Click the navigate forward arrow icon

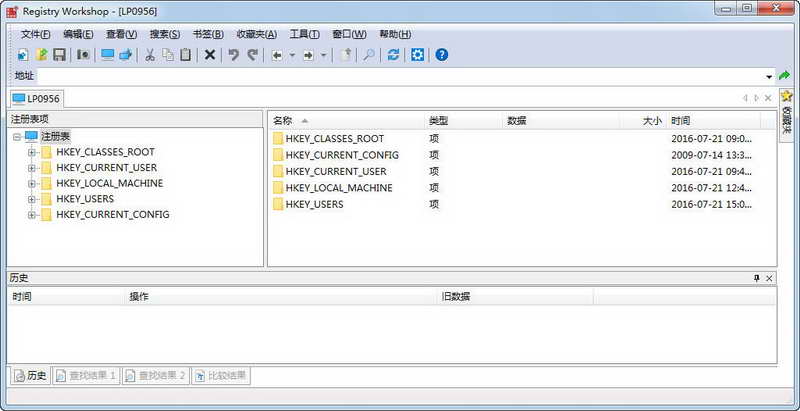click(x=308, y=55)
